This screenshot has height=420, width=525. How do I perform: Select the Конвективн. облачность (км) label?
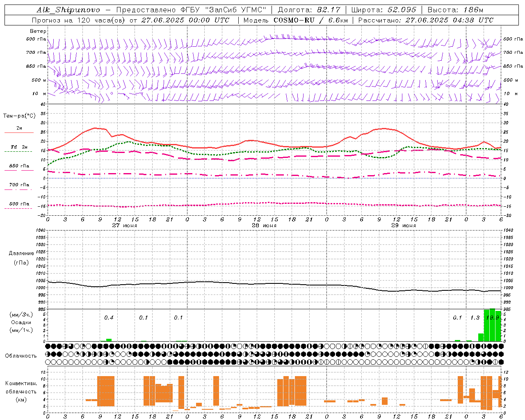(x=21, y=391)
